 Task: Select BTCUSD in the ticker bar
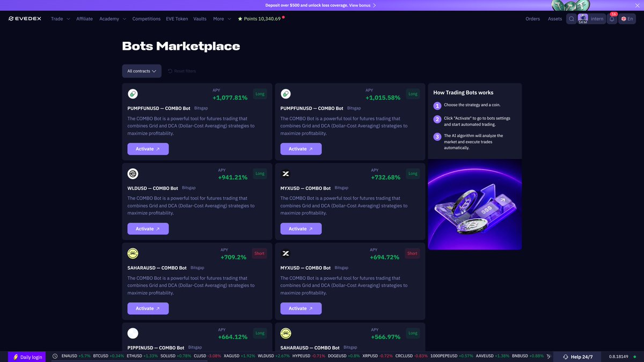click(108, 357)
